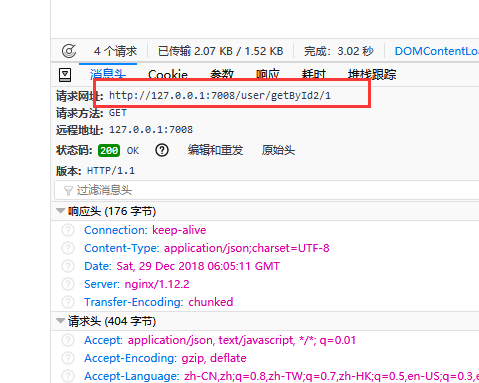The width and height of the screenshot is (479, 383).
Task: Click the performance analysis stopwatch icon
Action: tap(69, 51)
